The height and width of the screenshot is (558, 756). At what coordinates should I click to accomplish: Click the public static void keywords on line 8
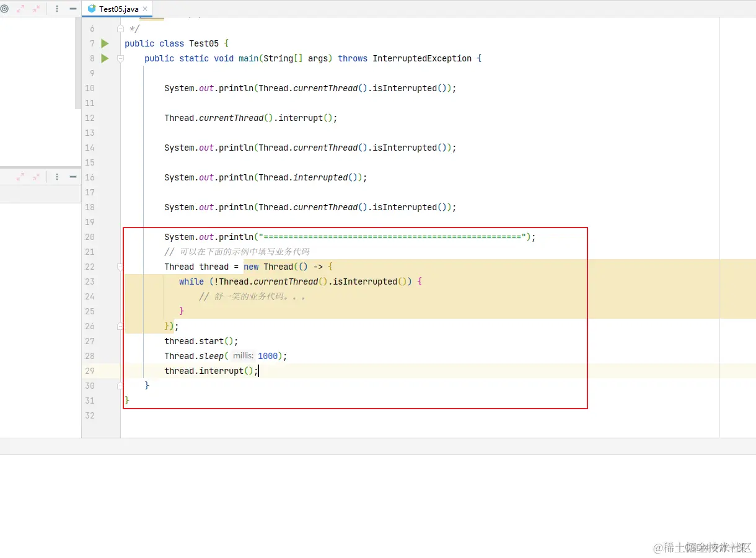pos(189,58)
